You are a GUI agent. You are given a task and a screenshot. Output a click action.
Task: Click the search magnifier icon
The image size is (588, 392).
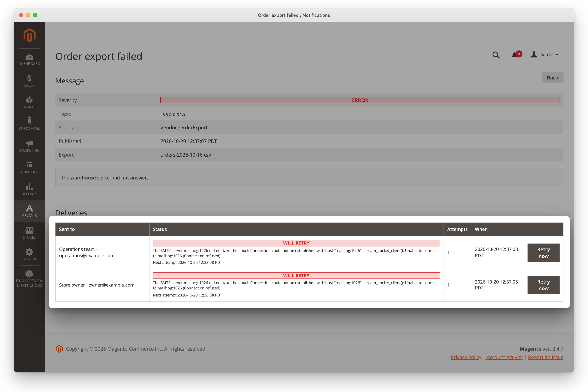point(496,55)
